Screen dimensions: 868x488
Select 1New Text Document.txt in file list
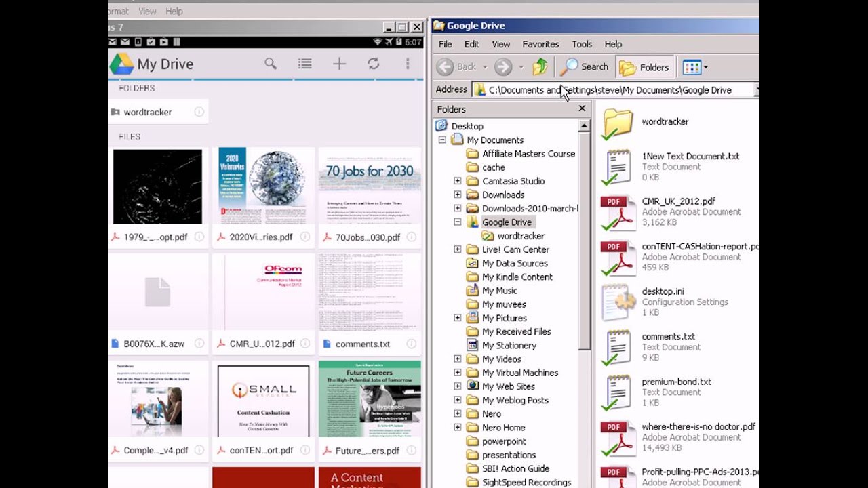click(x=690, y=156)
